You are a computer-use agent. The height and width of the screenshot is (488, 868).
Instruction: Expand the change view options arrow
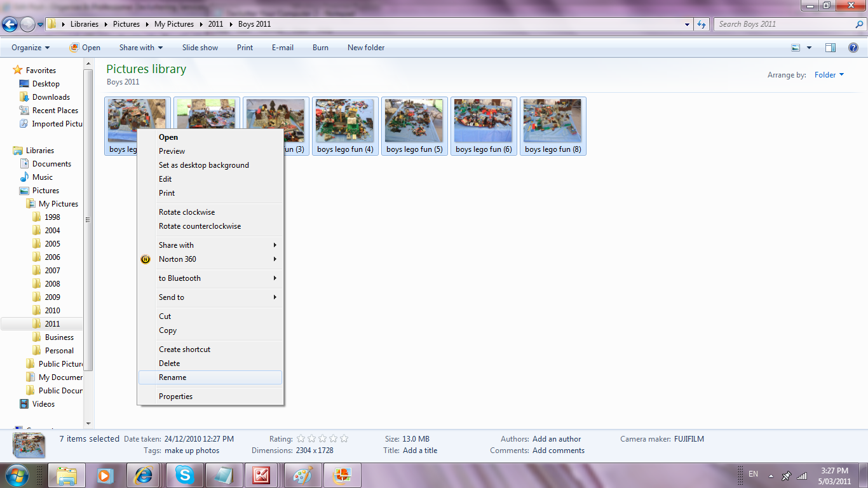click(809, 48)
